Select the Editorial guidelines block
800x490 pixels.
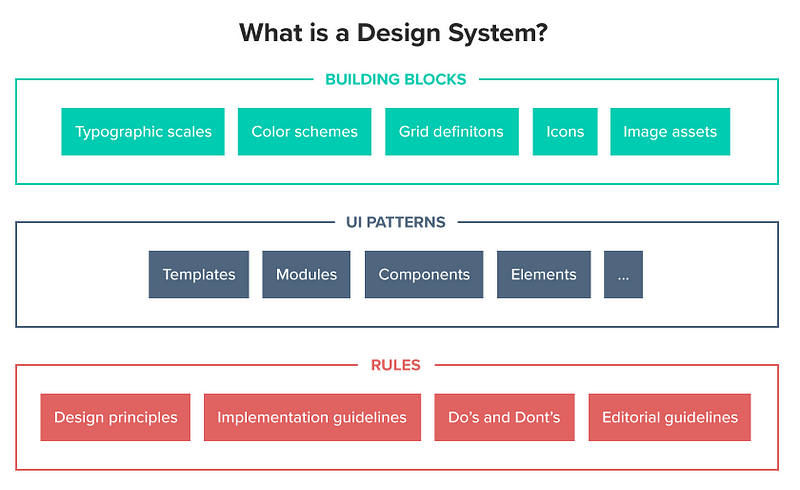(x=670, y=418)
